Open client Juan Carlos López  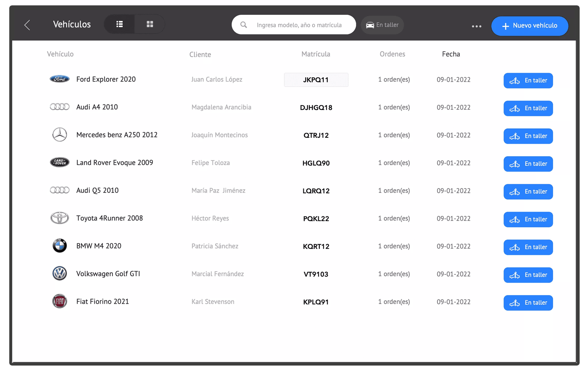(217, 79)
